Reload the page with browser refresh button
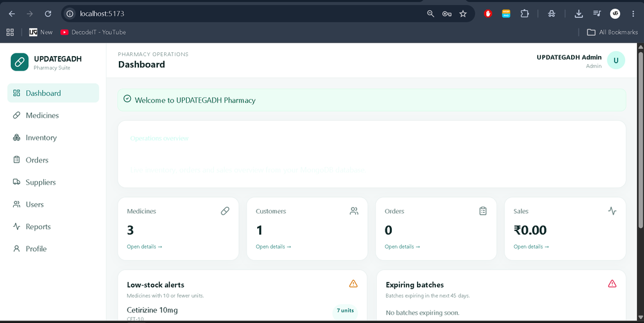Image resolution: width=644 pixels, height=323 pixels. tap(48, 14)
